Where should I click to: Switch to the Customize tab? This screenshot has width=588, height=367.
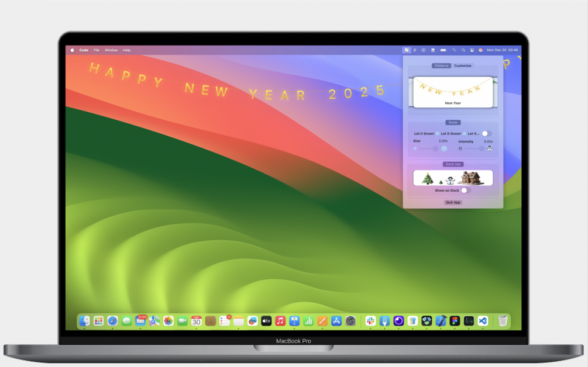[x=462, y=65]
